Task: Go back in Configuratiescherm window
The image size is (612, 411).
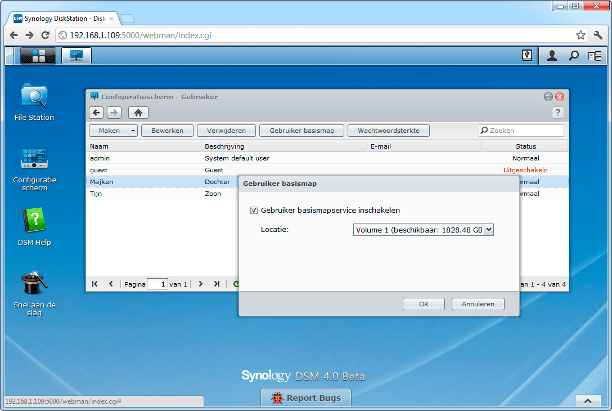Action: [96, 113]
